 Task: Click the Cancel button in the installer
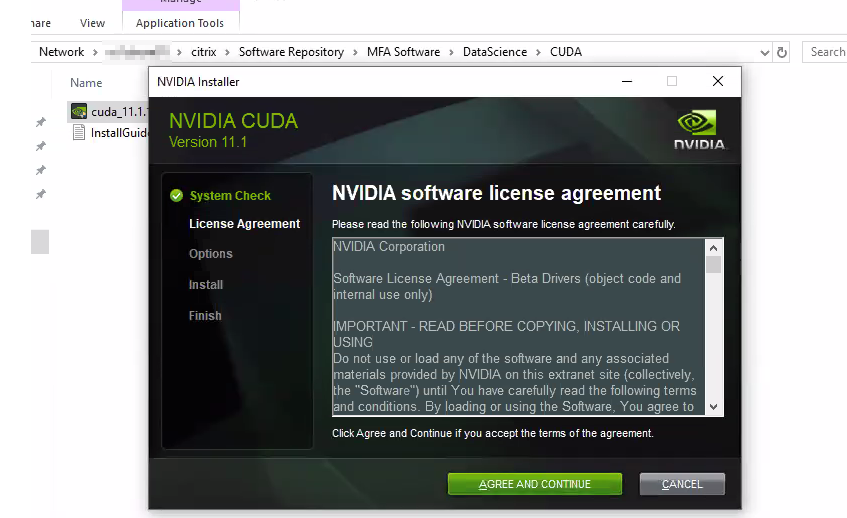682,484
